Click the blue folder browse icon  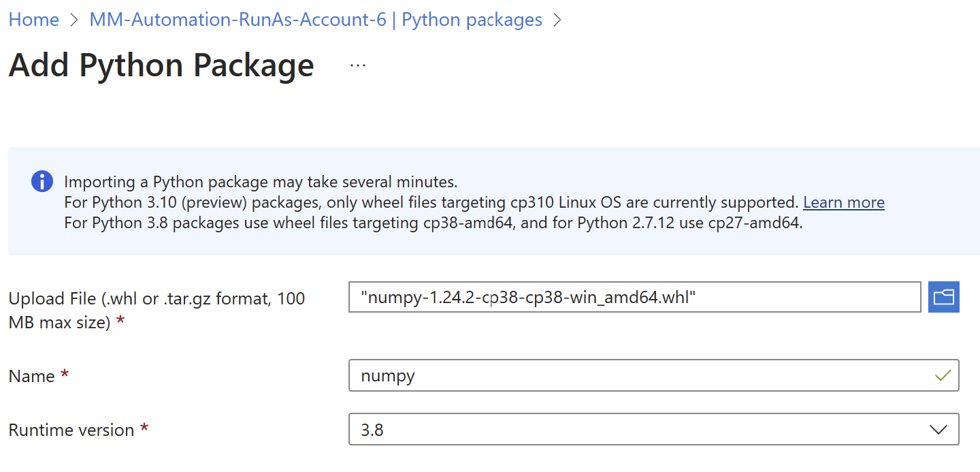pos(943,297)
